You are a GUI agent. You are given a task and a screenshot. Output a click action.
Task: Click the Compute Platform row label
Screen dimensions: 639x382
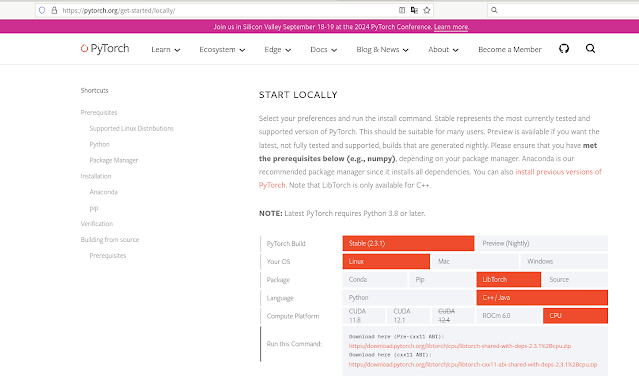[x=293, y=316]
